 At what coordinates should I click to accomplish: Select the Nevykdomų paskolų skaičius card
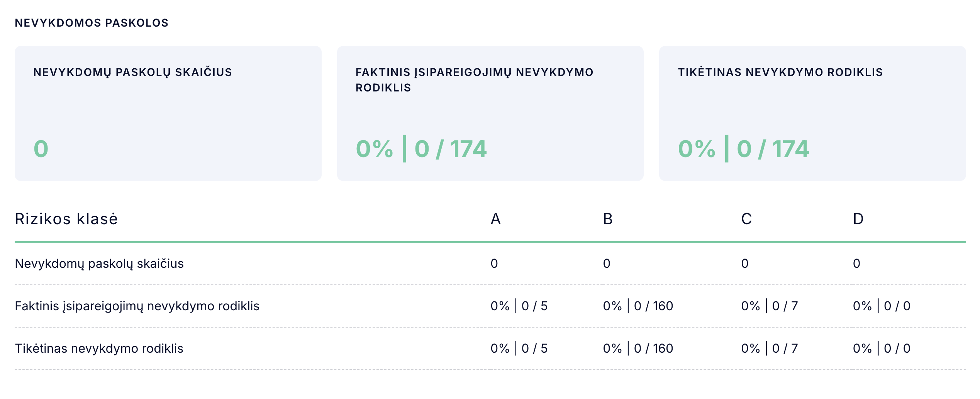(x=168, y=113)
